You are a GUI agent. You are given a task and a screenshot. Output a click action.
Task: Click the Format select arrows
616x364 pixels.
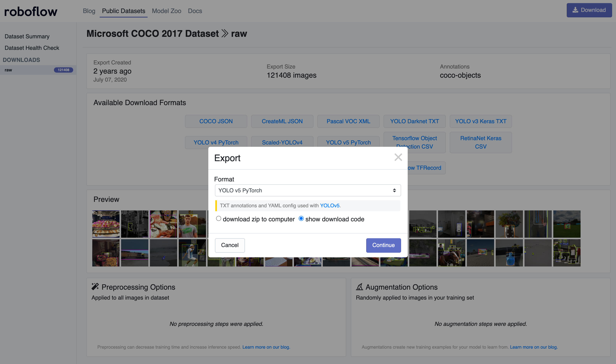pyautogui.click(x=394, y=190)
